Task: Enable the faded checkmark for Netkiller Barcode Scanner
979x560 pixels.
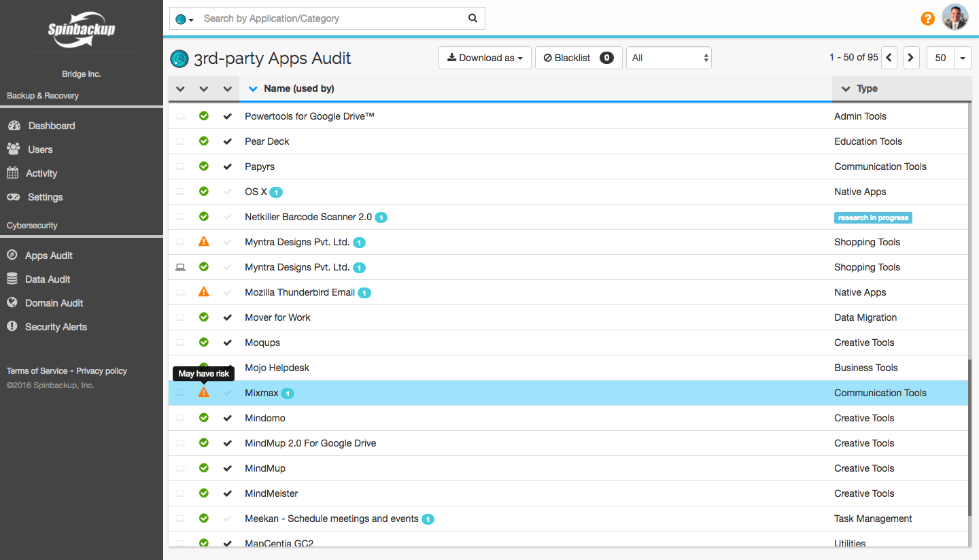Action: (x=228, y=217)
